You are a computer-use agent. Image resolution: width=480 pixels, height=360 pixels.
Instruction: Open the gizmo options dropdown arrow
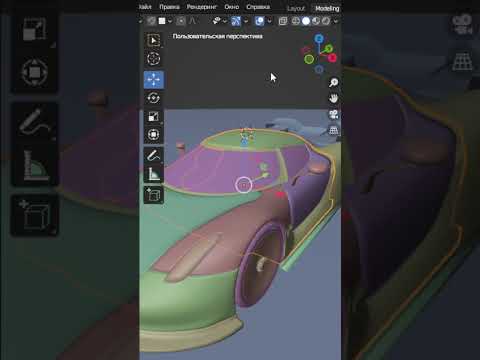246,21
